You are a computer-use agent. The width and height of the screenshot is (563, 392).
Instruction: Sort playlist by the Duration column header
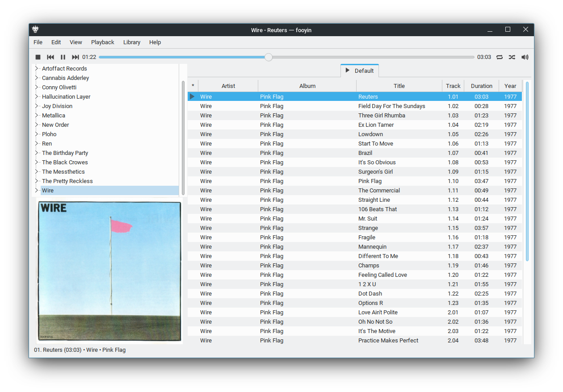tap(481, 86)
